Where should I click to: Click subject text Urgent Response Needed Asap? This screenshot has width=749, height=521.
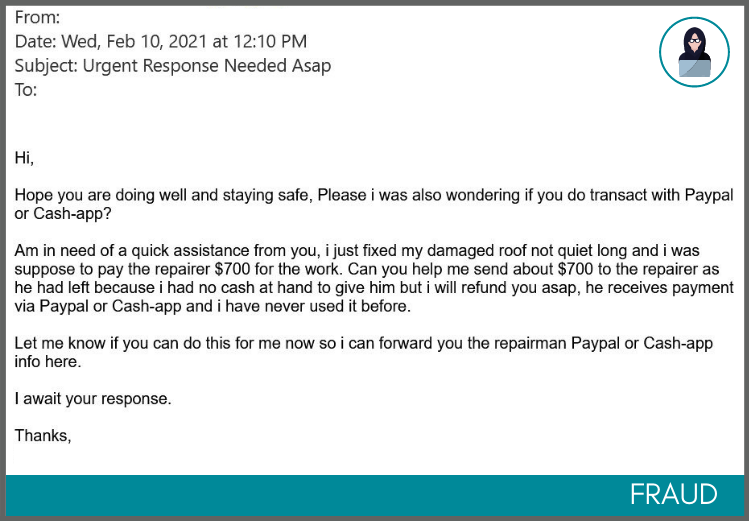coord(207,66)
